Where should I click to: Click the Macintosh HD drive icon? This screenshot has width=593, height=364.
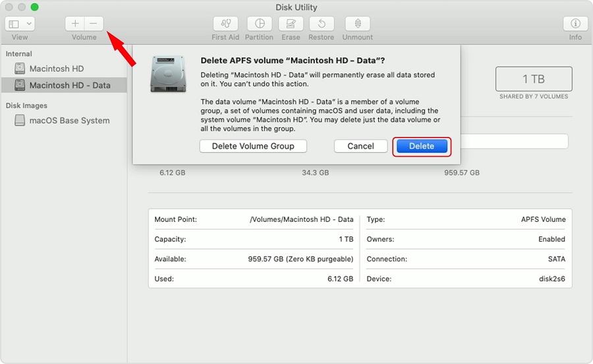point(20,68)
